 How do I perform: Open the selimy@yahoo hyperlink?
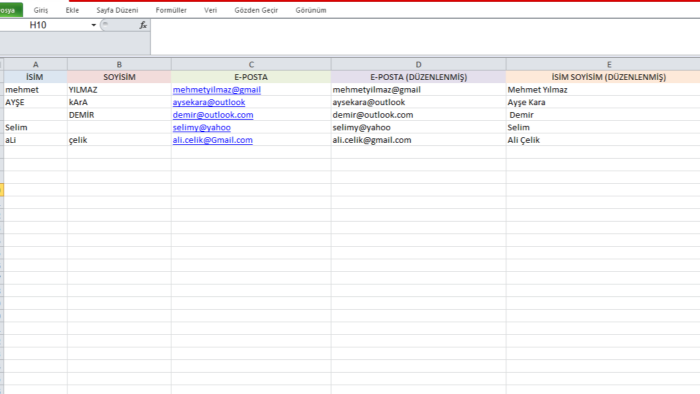pyautogui.click(x=202, y=127)
